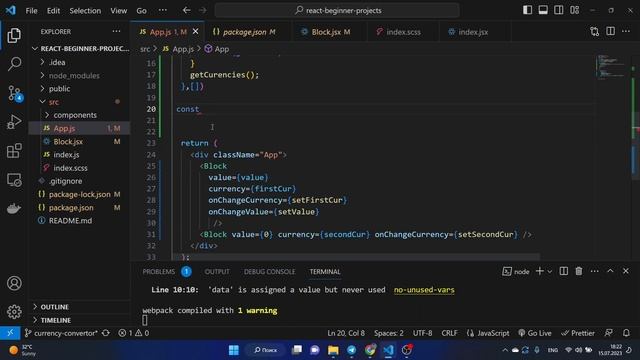Expand the OUTLINE section
Image resolution: width=640 pixels, height=360 pixels.
[x=80, y=307]
